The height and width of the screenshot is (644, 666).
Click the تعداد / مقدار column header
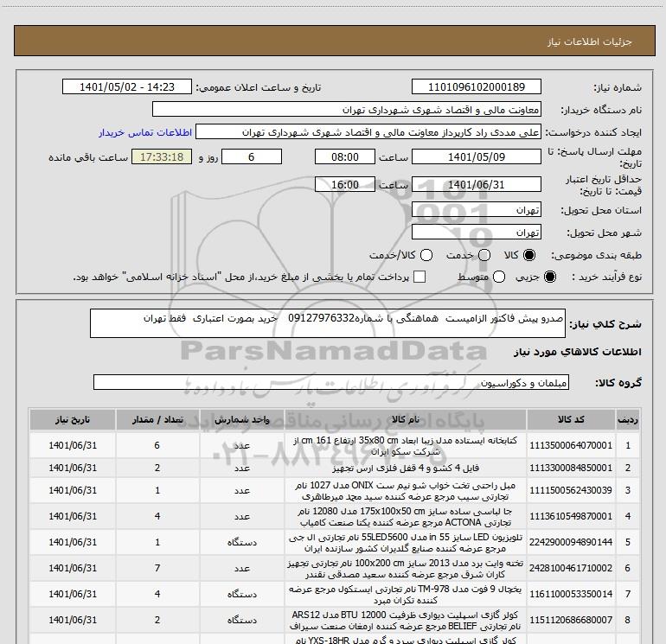click(x=157, y=419)
